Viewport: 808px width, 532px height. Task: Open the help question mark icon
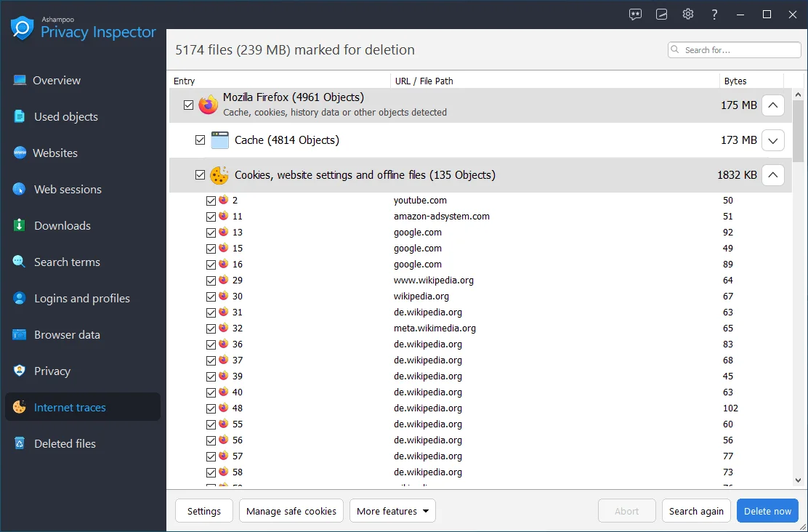tap(714, 14)
